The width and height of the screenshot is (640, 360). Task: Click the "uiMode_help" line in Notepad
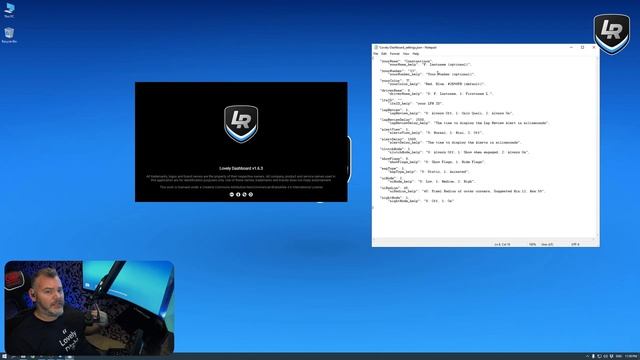432,181
